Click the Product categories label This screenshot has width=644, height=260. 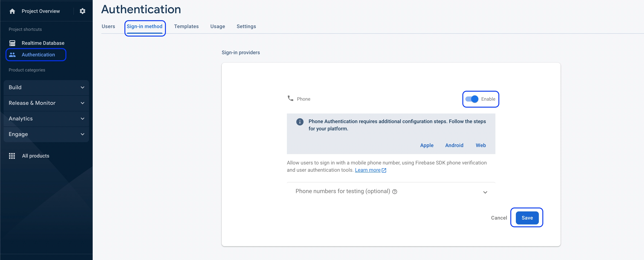point(27,70)
